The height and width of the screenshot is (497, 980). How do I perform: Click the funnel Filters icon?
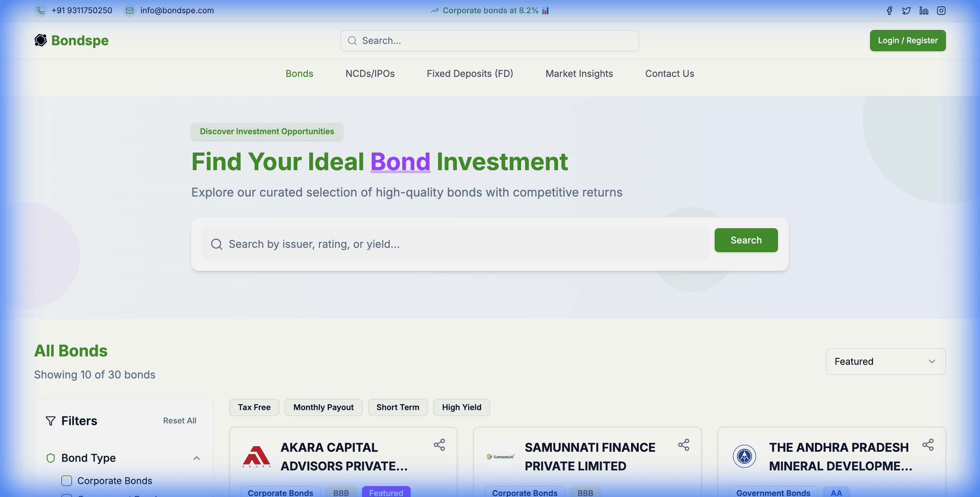50,421
